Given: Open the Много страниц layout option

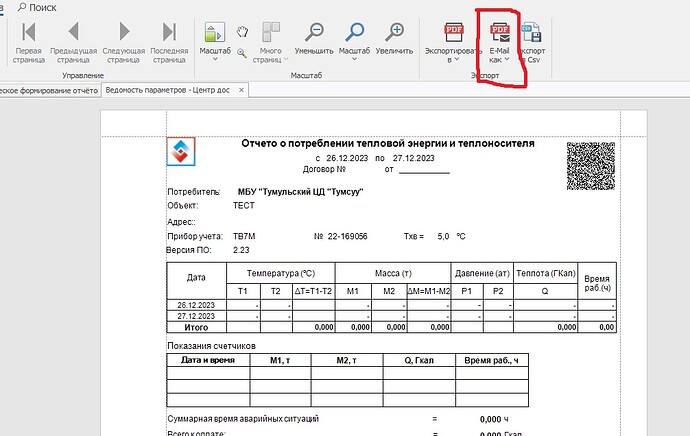Looking at the screenshot, I should [x=270, y=42].
